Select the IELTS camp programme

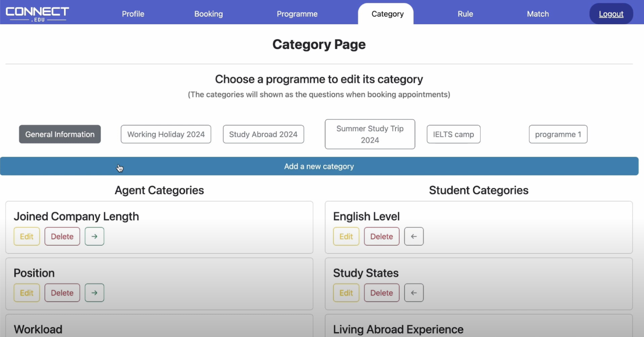point(453,134)
